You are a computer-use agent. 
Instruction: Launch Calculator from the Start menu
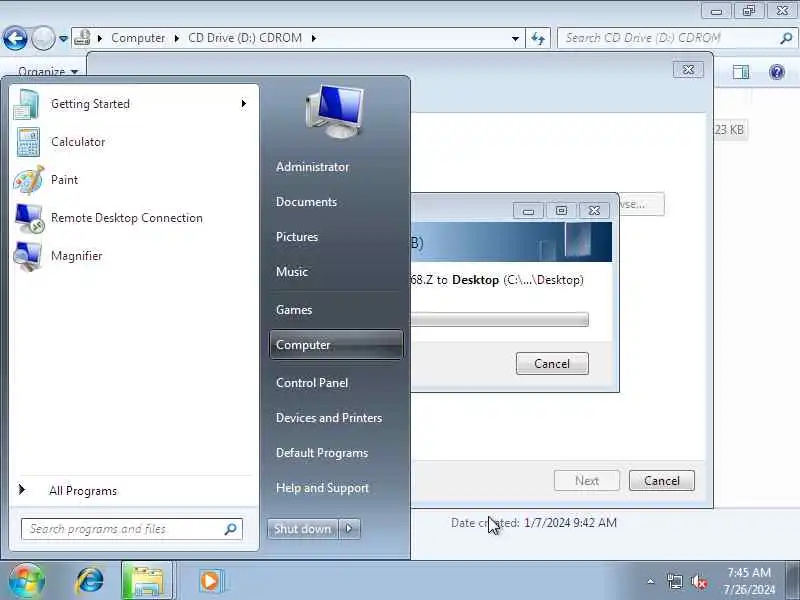coord(132,142)
